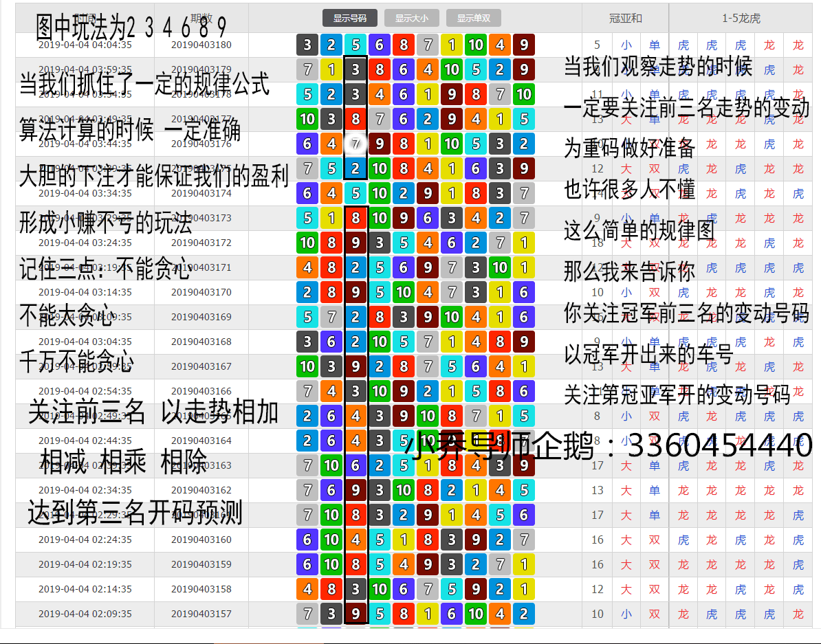The width and height of the screenshot is (821, 644).
Task: Click green ball 10 in row 20190403157
Action: [x=475, y=614]
